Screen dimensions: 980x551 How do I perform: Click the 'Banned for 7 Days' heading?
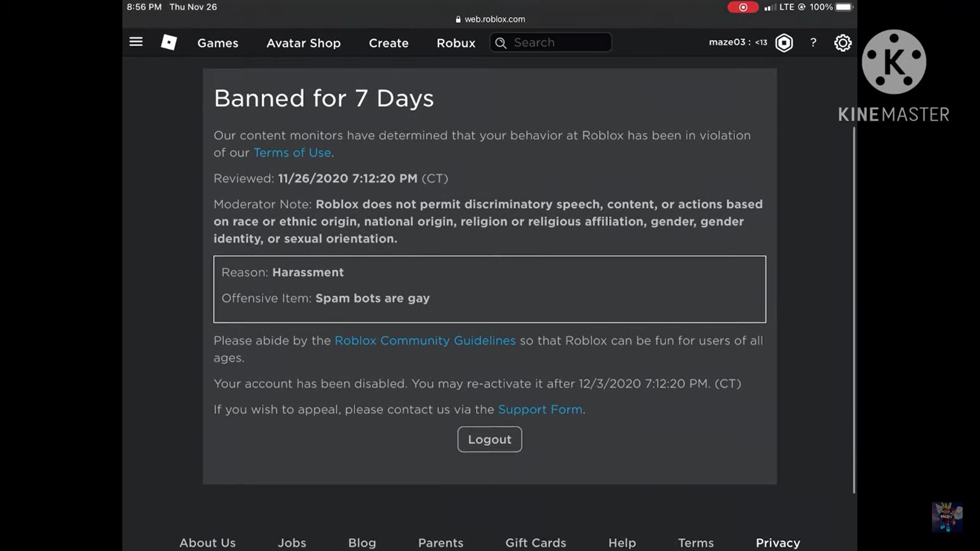click(324, 98)
